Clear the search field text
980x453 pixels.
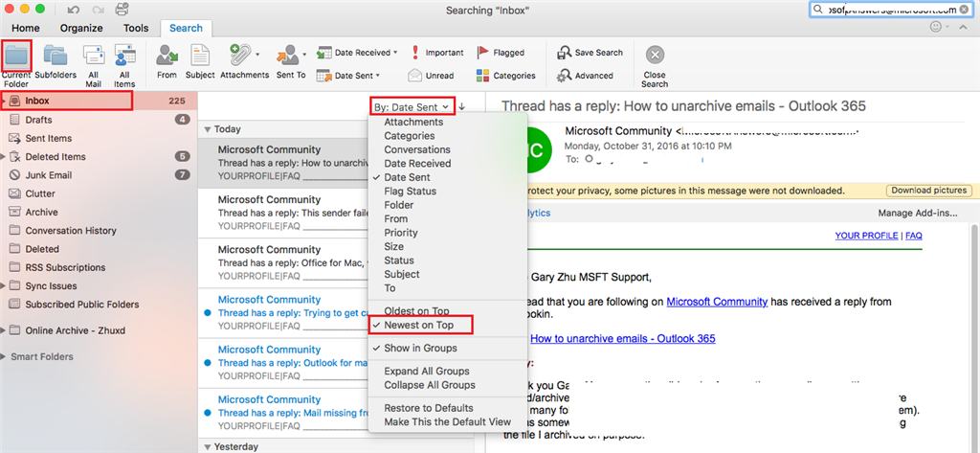[x=966, y=10]
